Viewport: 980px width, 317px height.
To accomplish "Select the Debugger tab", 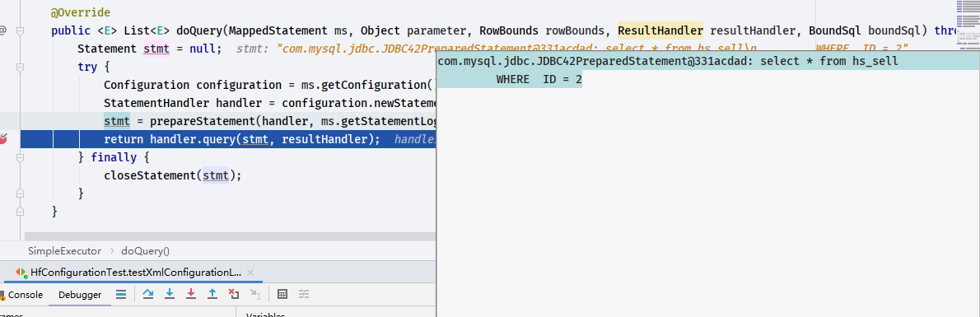I will click(x=80, y=295).
